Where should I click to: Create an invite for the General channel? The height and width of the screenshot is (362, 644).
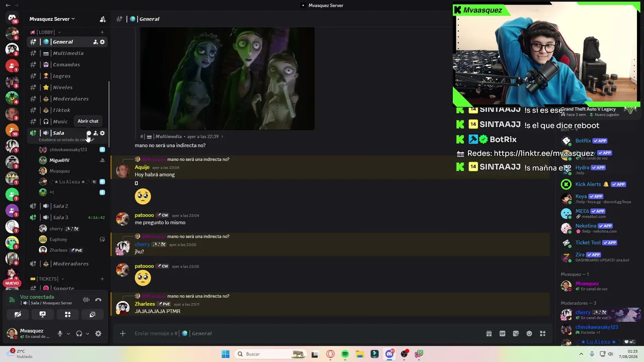[x=95, y=42]
